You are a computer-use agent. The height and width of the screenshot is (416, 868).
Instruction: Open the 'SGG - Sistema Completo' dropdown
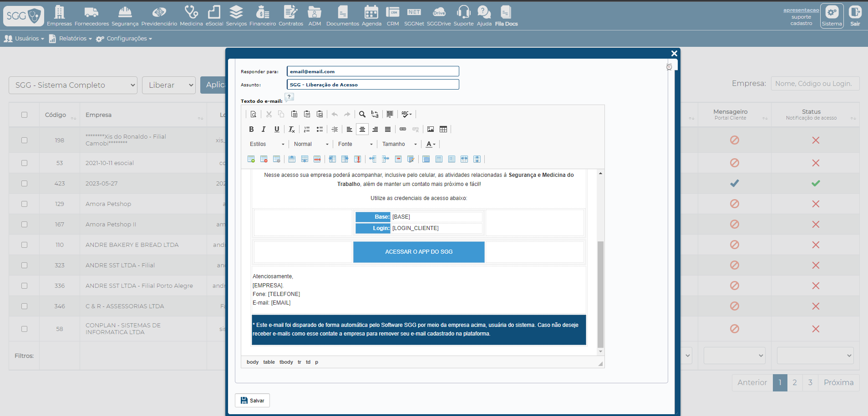[x=73, y=85]
